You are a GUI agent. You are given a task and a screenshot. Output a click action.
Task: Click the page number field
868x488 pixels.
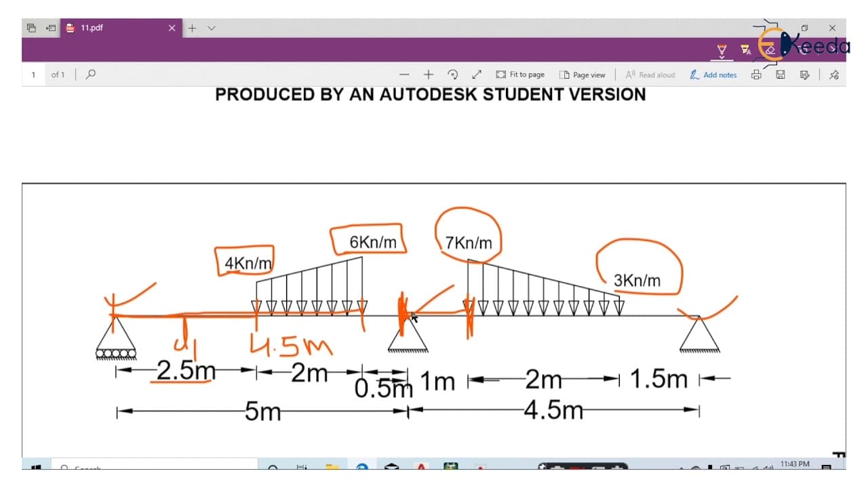point(33,75)
